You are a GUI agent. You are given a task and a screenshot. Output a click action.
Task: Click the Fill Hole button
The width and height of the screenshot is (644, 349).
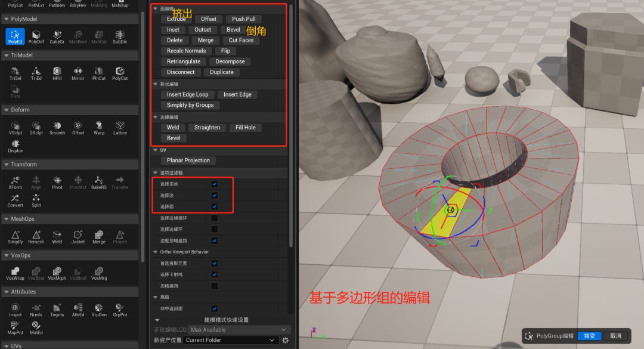[246, 128]
